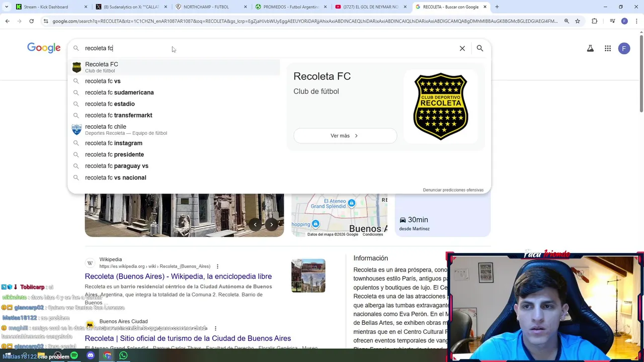Click the Recoleta cemetery photo in carousel
This screenshot has height=362, width=644.
click(x=184, y=215)
